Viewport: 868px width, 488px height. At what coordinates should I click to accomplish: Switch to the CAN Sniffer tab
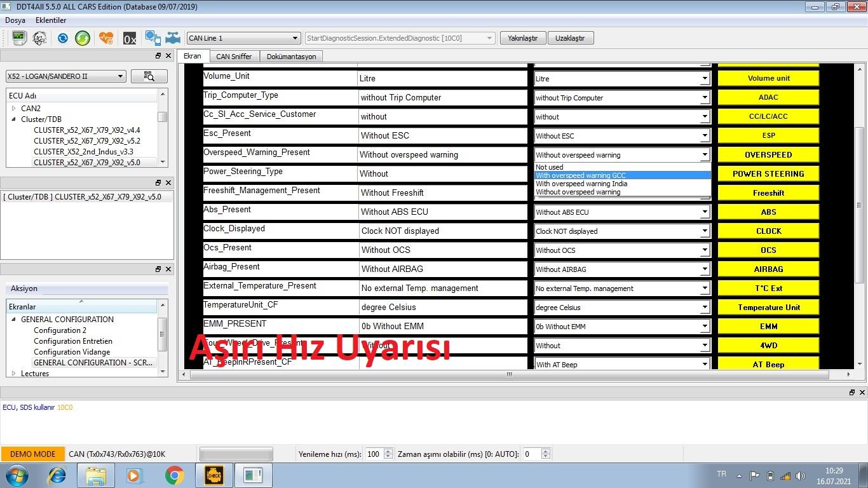234,57
